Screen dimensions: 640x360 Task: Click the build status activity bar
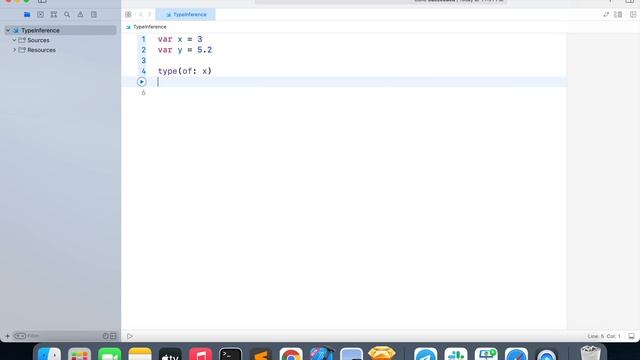[381, 2]
